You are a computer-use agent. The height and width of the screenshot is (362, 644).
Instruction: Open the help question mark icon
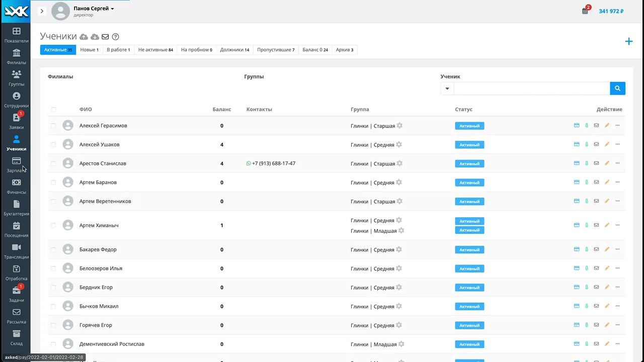[x=115, y=37]
